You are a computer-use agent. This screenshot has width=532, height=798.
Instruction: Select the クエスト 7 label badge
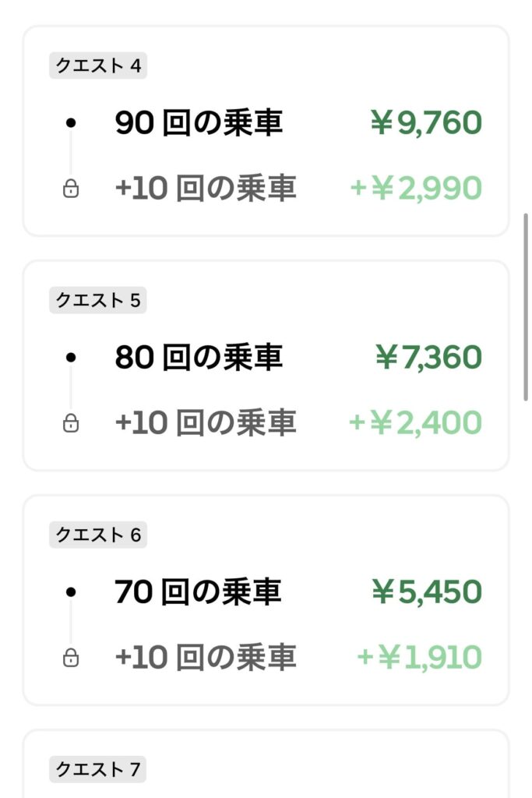tap(98, 770)
